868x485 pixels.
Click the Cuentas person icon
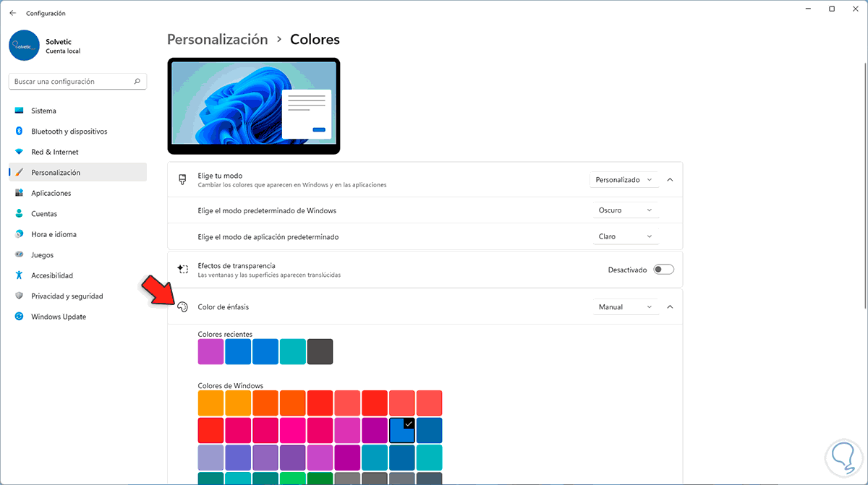point(19,214)
